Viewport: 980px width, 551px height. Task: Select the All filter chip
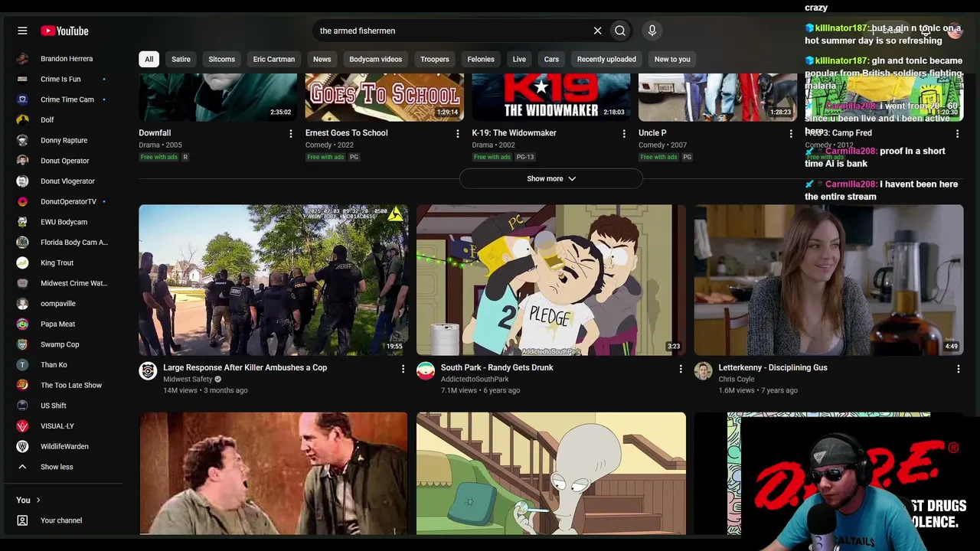tap(149, 59)
